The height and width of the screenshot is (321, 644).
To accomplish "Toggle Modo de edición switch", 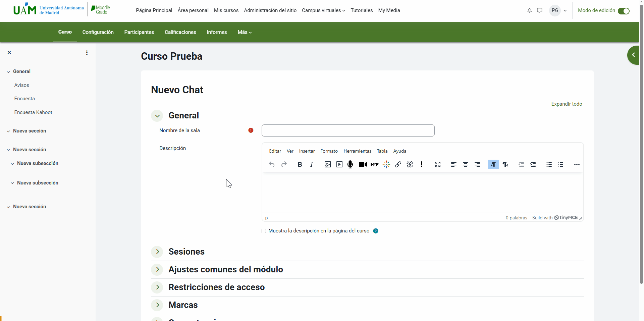I will point(624,11).
